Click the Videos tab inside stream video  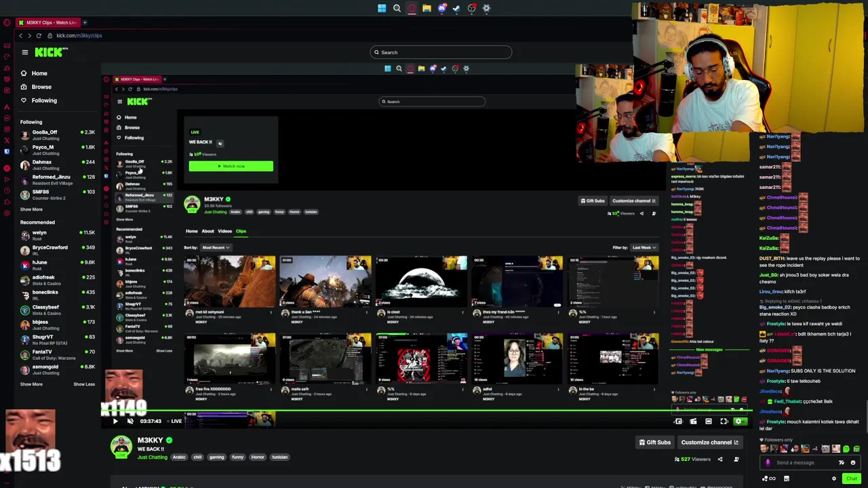224,231
